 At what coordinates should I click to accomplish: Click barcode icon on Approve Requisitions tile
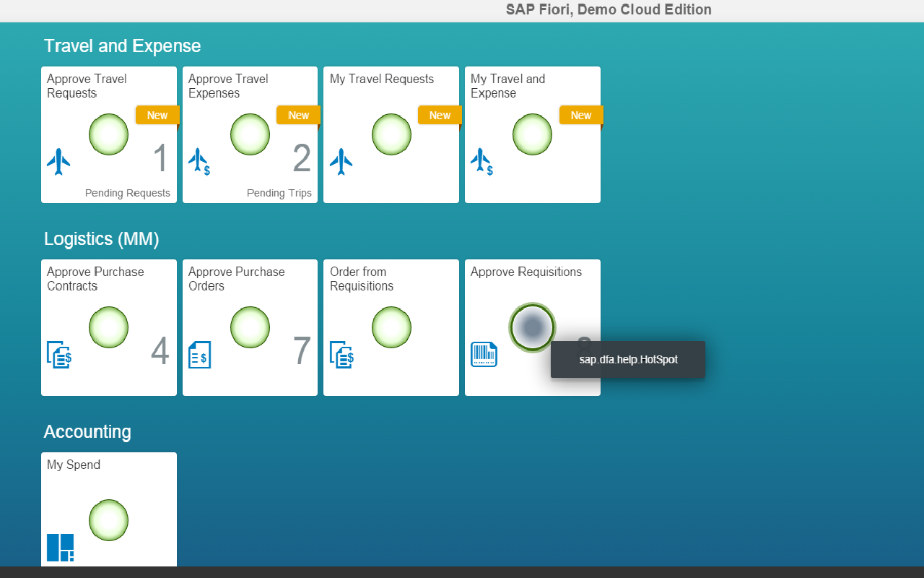tap(484, 354)
